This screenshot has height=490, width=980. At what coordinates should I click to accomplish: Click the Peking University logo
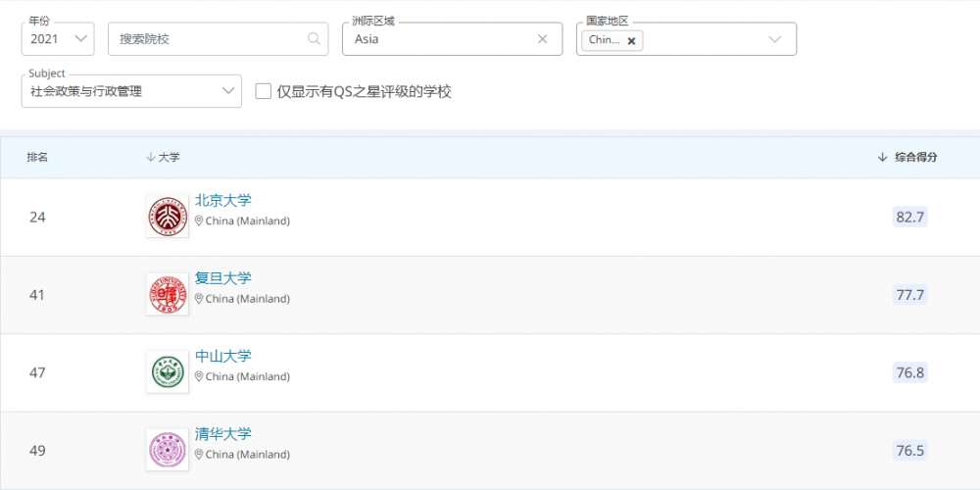[x=167, y=217]
